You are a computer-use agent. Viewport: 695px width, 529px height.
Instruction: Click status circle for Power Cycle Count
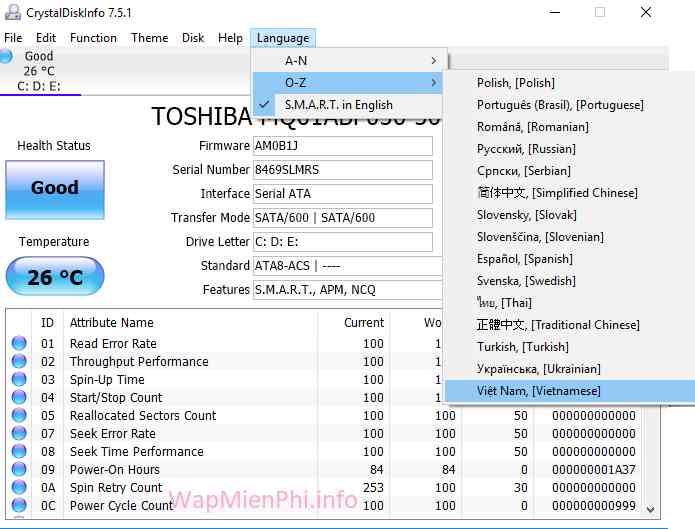[19, 505]
